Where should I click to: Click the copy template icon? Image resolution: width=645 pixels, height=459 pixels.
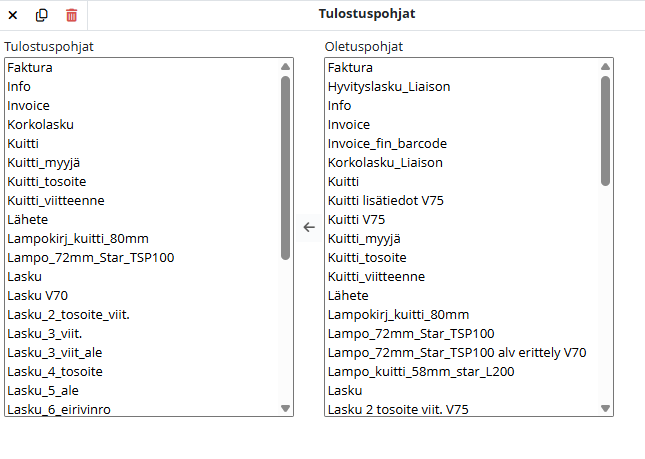[x=42, y=15]
